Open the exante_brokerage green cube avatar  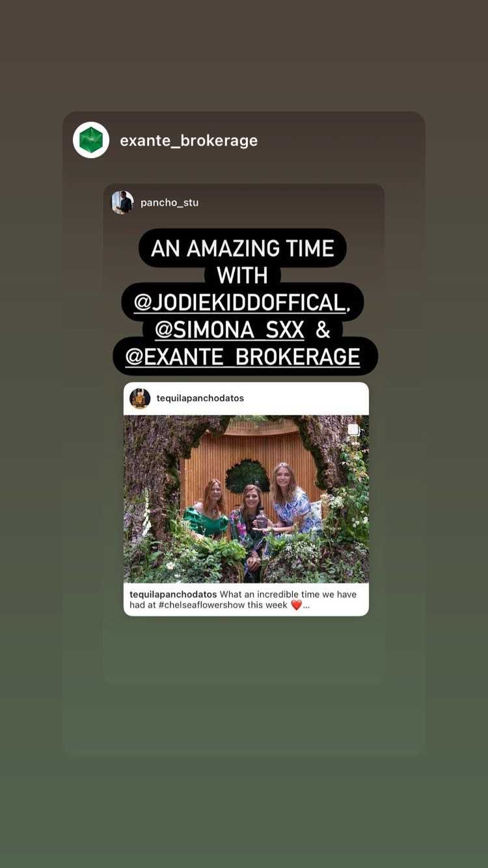[91, 140]
